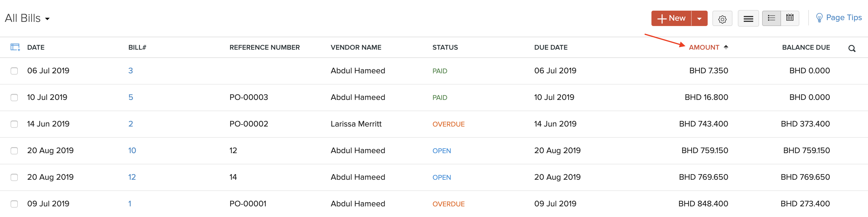This screenshot has height=217, width=868.
Task: Open bill number 10 link
Action: coord(132,150)
